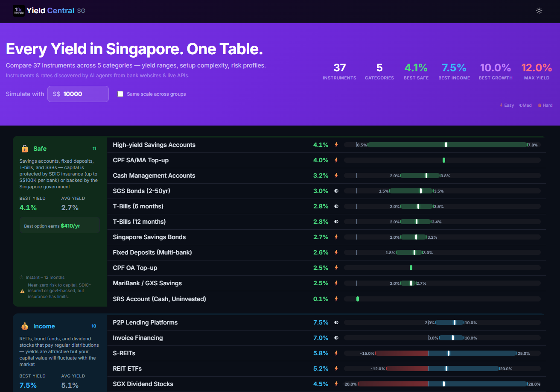Viewport: 560px width, 392px height.
Task: Toggle the Hard filter in the legend
Action: pos(545,105)
